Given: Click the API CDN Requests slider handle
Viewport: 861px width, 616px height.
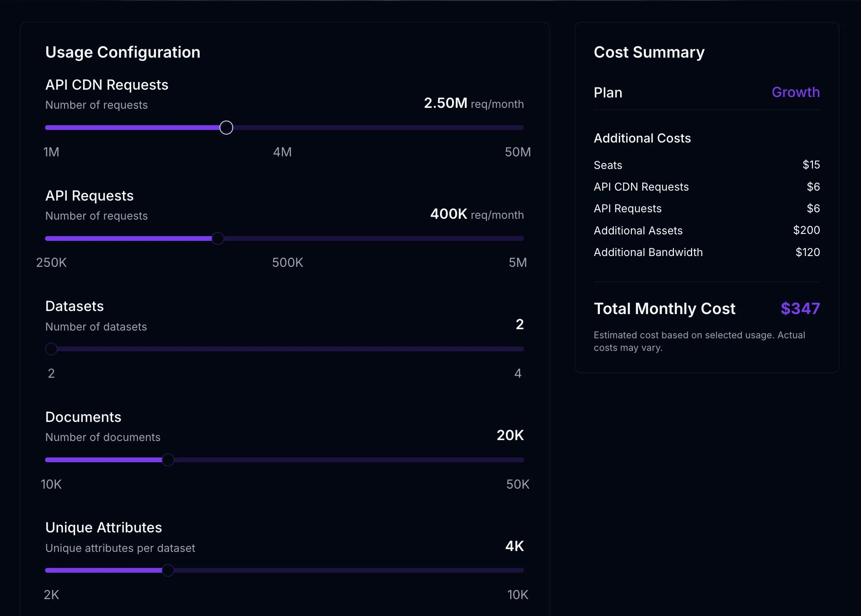Looking at the screenshot, I should [x=226, y=128].
